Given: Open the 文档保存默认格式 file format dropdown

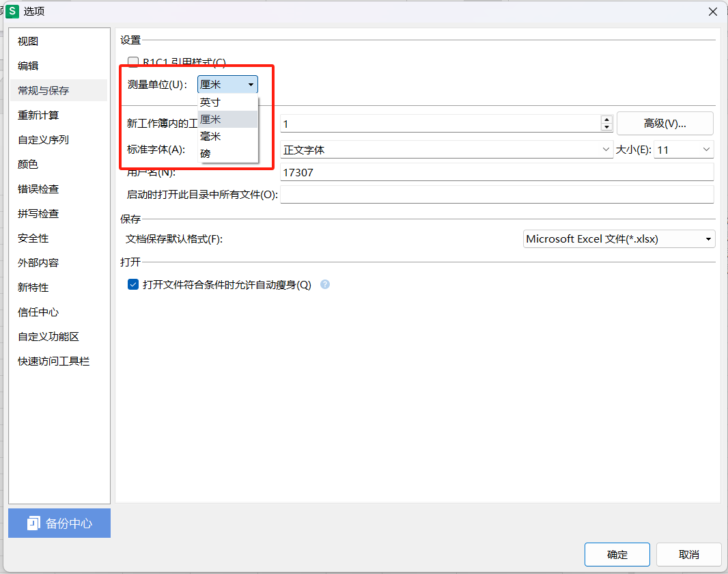Looking at the screenshot, I should 708,239.
